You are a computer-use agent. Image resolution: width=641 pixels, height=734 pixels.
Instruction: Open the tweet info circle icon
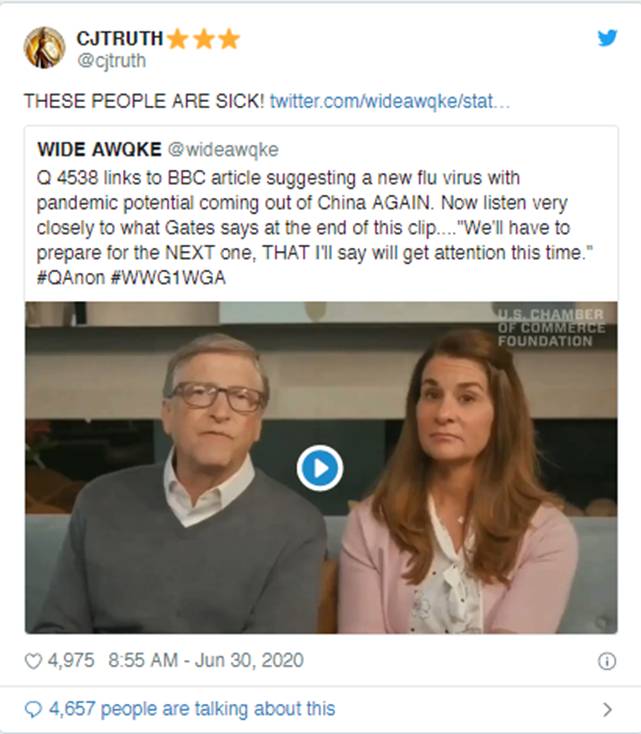pyautogui.click(x=606, y=661)
